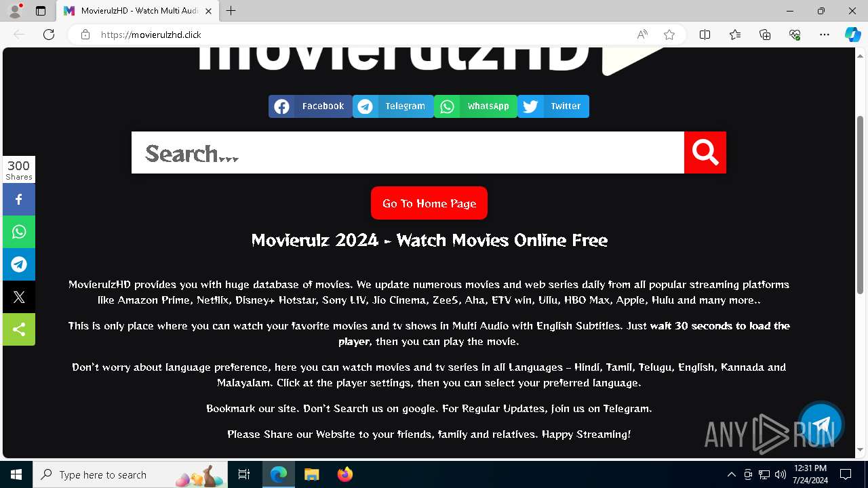The width and height of the screenshot is (868, 488).
Task: Close the MovierulzHD tab
Action: 208,11
